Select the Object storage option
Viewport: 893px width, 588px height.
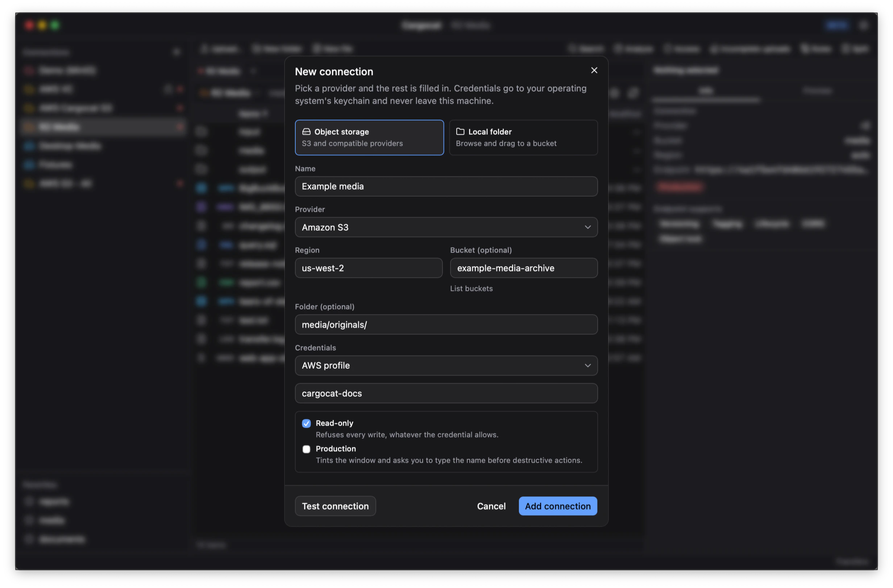click(369, 138)
